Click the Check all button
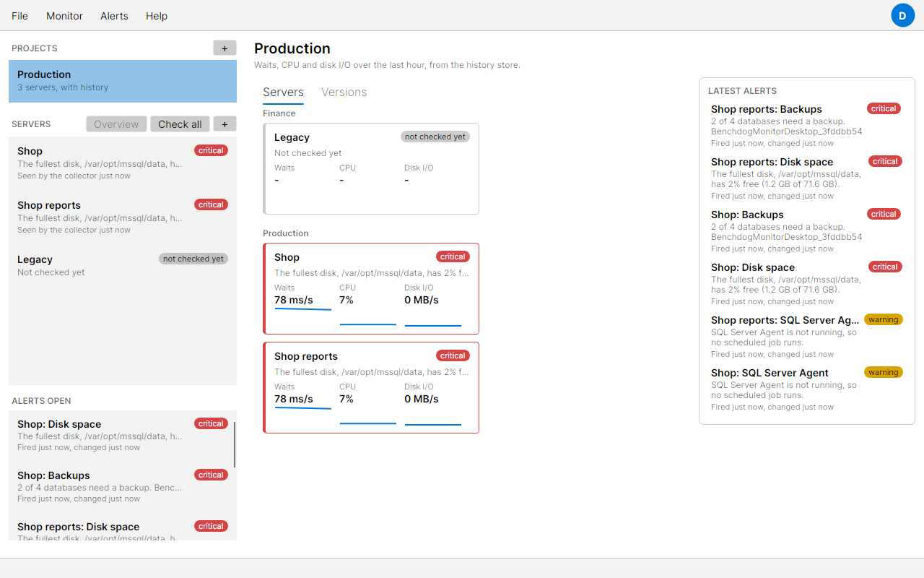924x578 pixels. coord(180,124)
